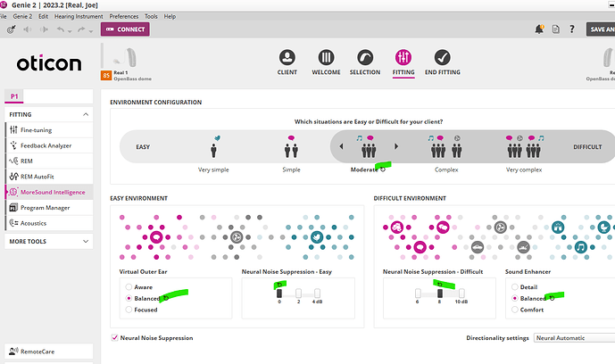Viewport: 615px width, 364px height.
Task: Open Fine-tuning in the sidebar
Action: click(x=49, y=130)
